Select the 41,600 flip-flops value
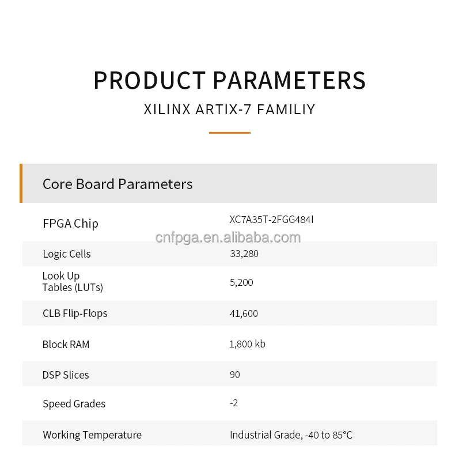The height and width of the screenshot is (476, 455). click(244, 313)
